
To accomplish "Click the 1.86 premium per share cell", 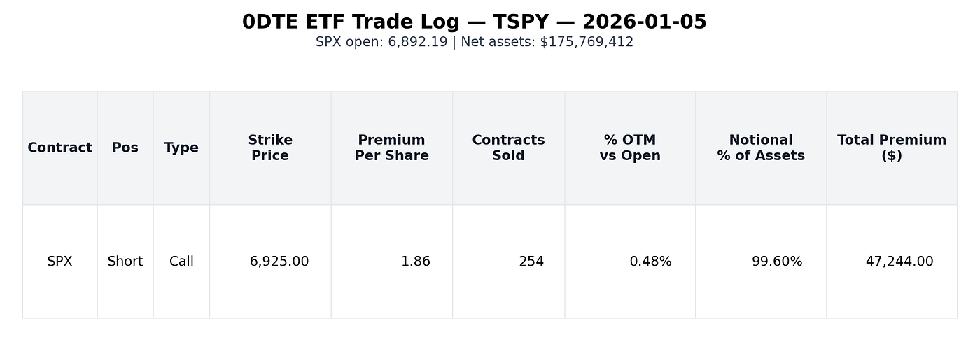I will tap(415, 262).
